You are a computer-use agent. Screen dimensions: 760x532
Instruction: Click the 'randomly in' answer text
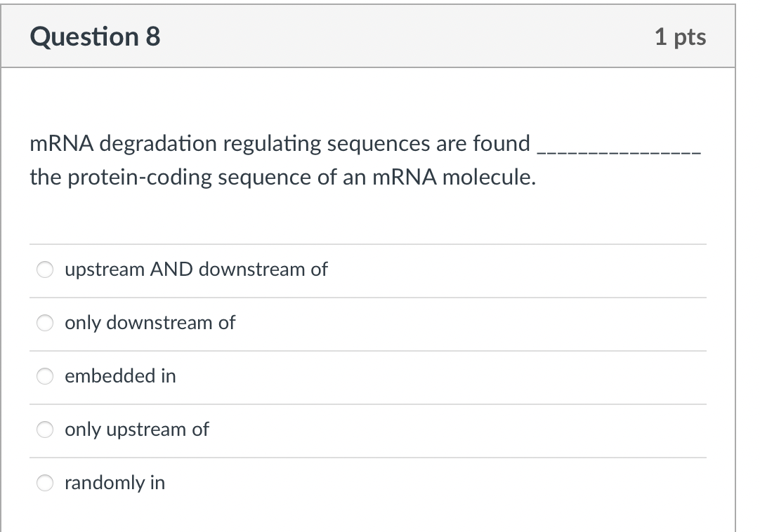click(114, 483)
